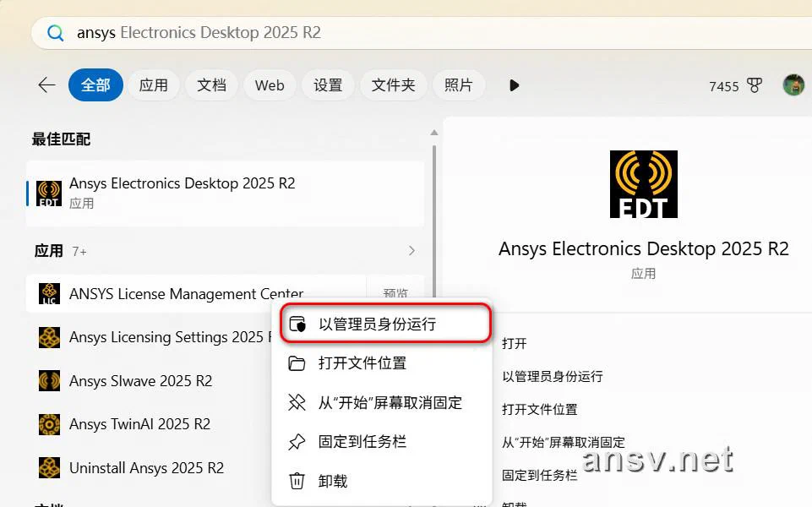
Task: Click the pin icon in context menu
Action: [297, 442]
